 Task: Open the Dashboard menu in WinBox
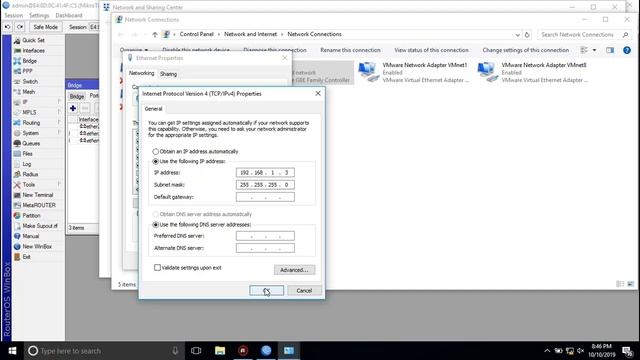tap(69, 16)
